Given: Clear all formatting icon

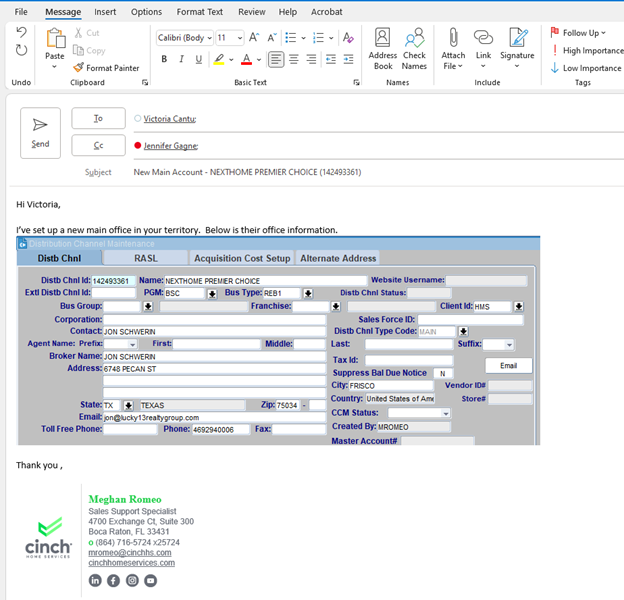Looking at the screenshot, I should click(348, 38).
